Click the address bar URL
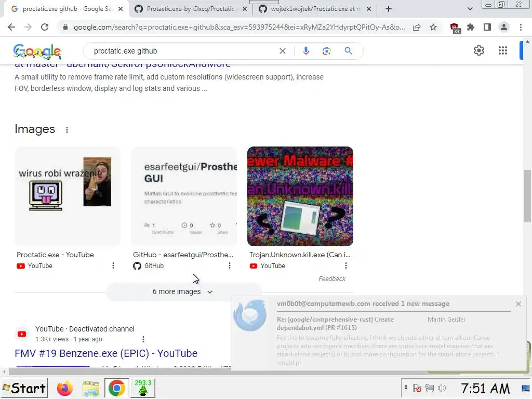 point(239,27)
